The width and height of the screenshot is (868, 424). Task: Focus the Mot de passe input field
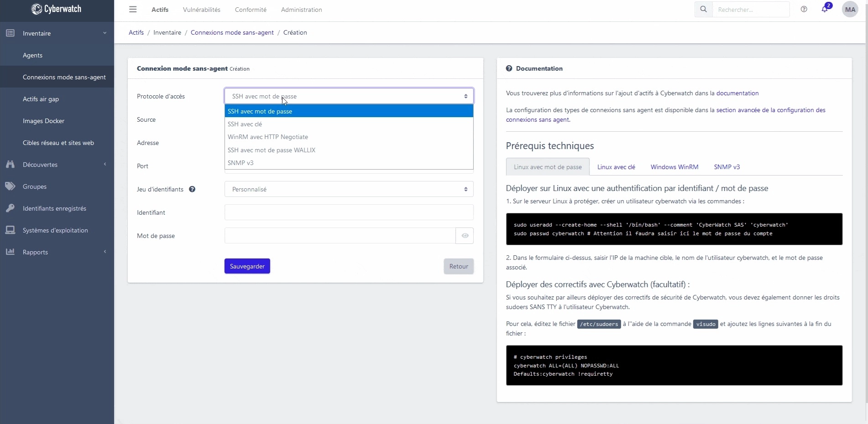point(340,236)
